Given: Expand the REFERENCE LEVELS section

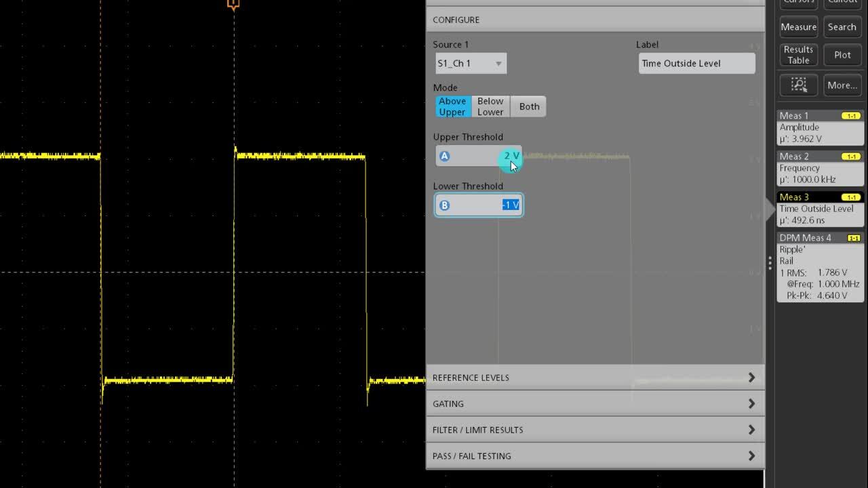Looking at the screenshot, I should point(595,378).
